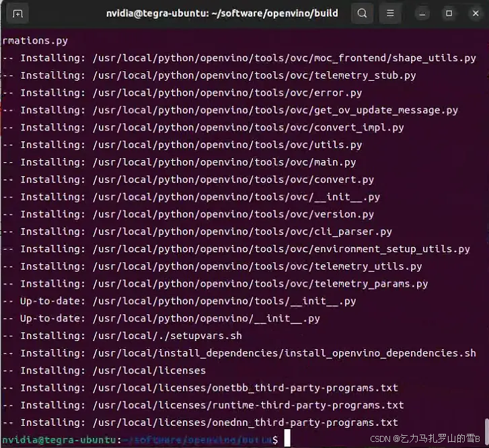Open the terminal search icon

click(x=362, y=13)
